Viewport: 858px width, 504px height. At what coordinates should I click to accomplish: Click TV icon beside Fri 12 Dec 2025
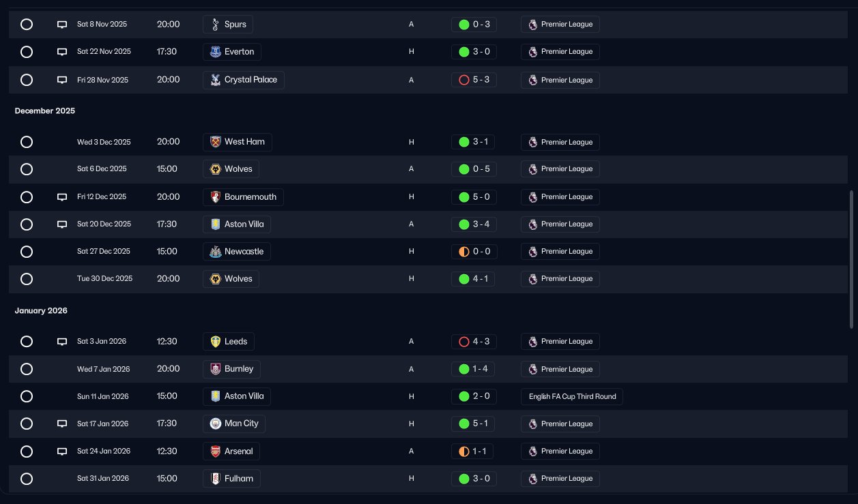pos(62,197)
